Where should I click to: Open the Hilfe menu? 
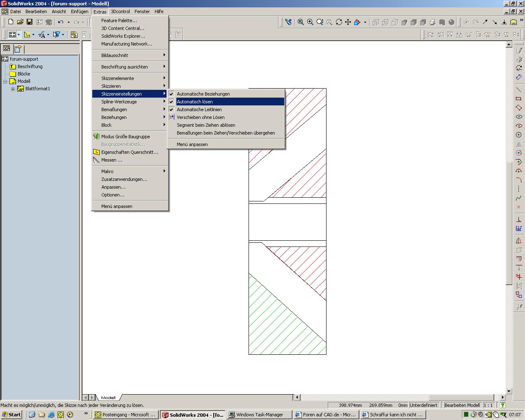click(159, 11)
